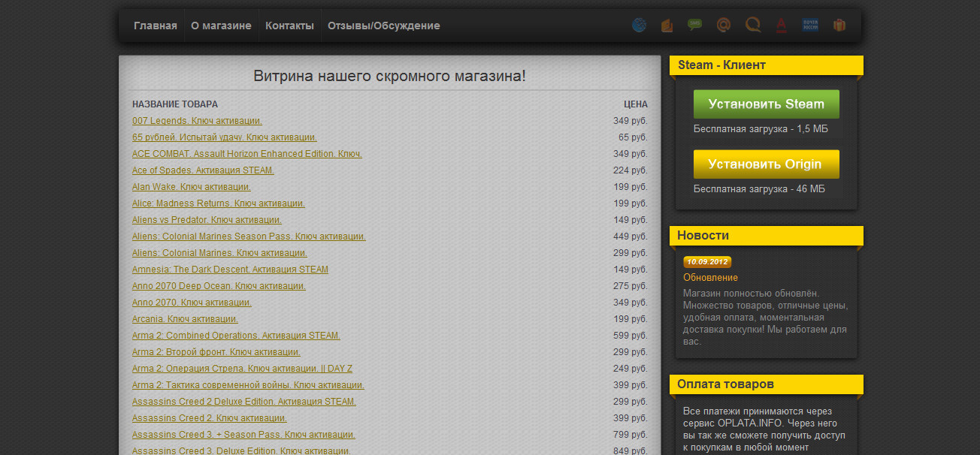Open Assassins Creed 3 + Season Pass link

tap(243, 435)
